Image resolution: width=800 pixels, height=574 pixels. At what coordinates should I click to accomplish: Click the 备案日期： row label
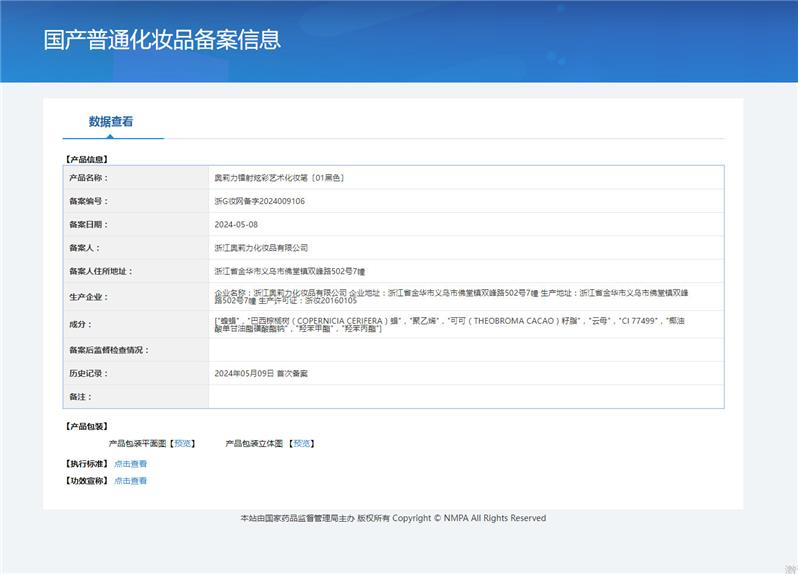coord(89,224)
